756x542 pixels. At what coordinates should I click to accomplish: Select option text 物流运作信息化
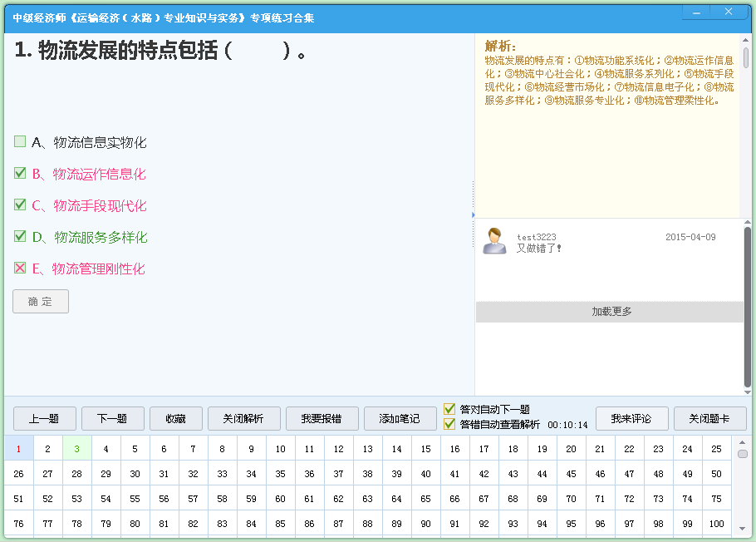pos(100,175)
